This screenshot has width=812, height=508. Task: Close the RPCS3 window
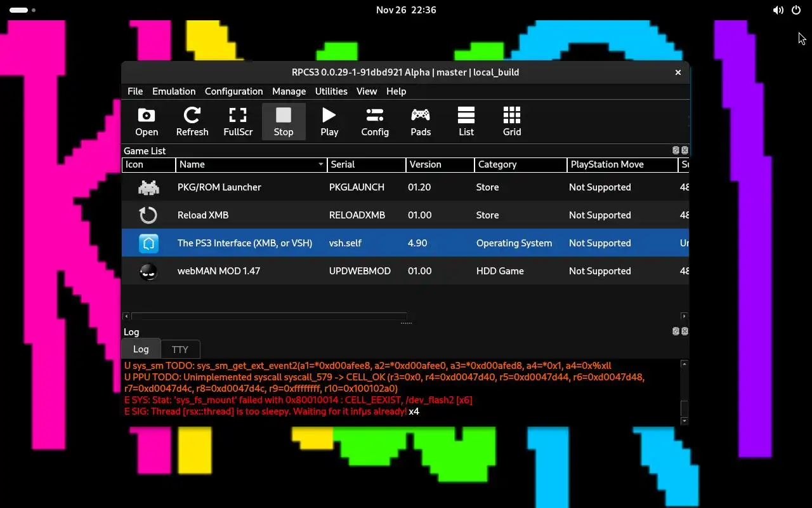pos(678,72)
